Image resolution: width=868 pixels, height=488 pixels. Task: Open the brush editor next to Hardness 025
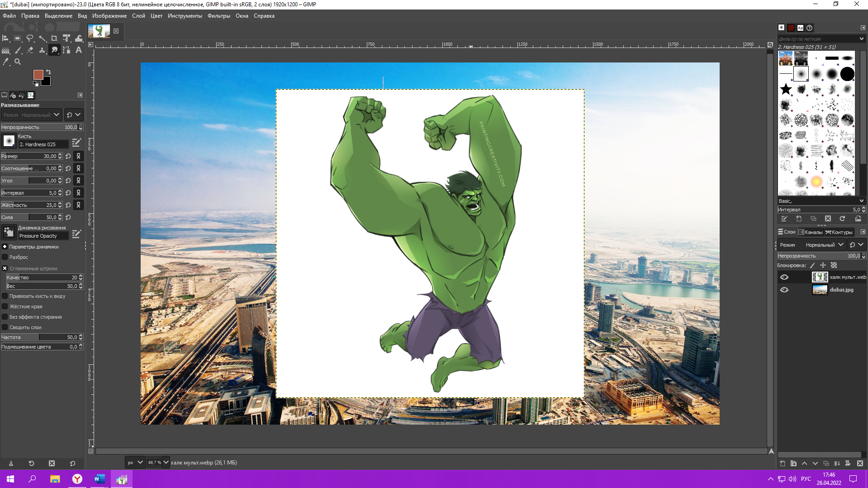click(x=76, y=143)
